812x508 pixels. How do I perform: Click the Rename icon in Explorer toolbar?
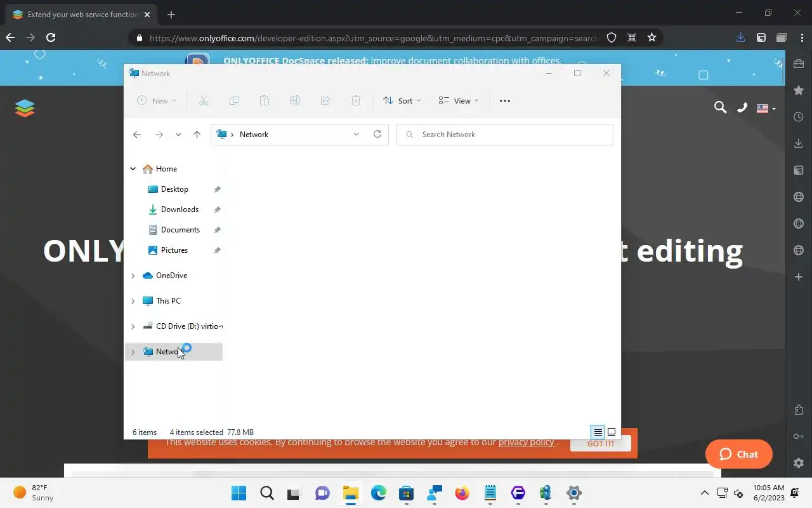[x=295, y=100]
